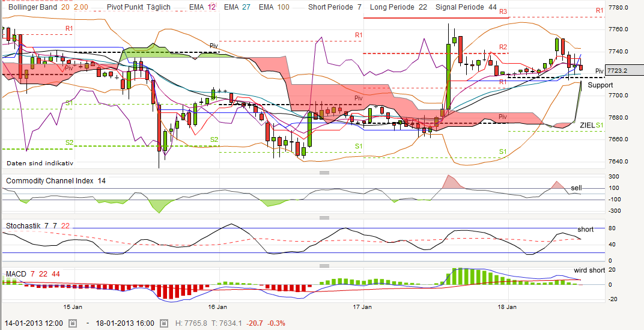Click the '18 Jan' date axis label
The image size is (644, 330).
[508, 307]
